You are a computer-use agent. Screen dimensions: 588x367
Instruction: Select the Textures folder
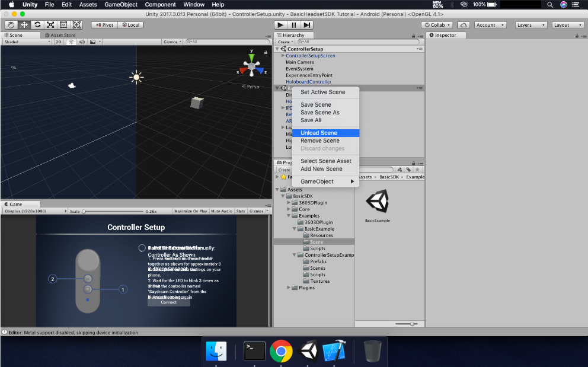coord(319,281)
